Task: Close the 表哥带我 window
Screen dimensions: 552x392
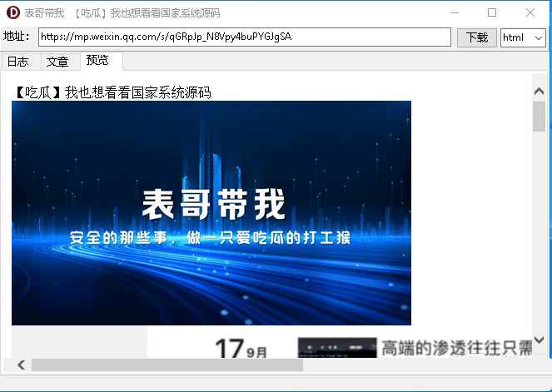Action: pyautogui.click(x=530, y=12)
